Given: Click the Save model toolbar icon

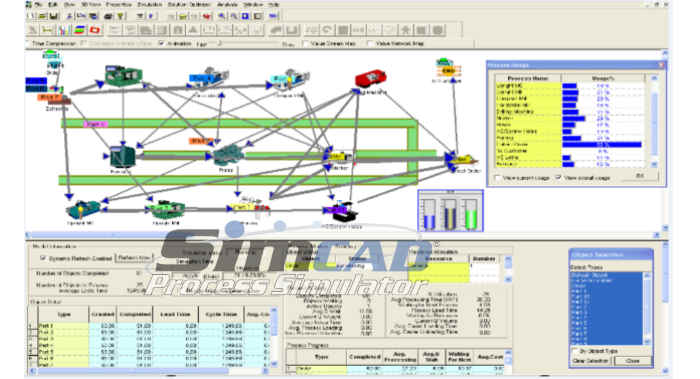Looking at the screenshot, I should 54,16.
